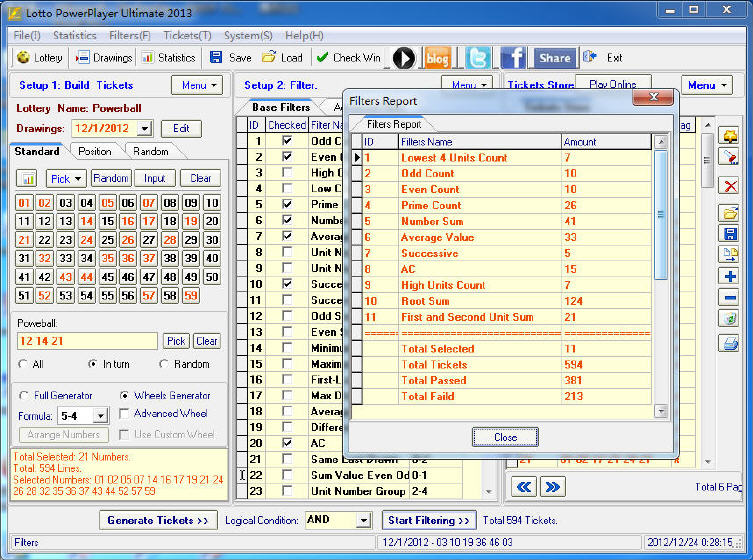Click the Close button in Filters Report

505,437
